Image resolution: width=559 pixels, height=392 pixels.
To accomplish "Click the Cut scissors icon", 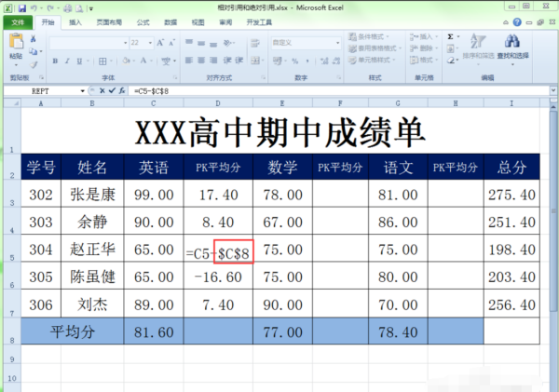I will [34, 38].
